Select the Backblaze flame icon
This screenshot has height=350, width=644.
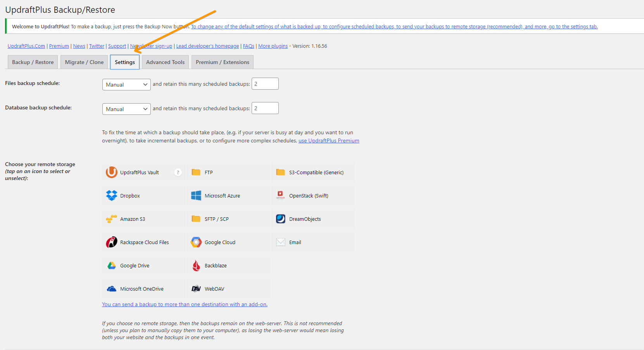[x=196, y=265]
